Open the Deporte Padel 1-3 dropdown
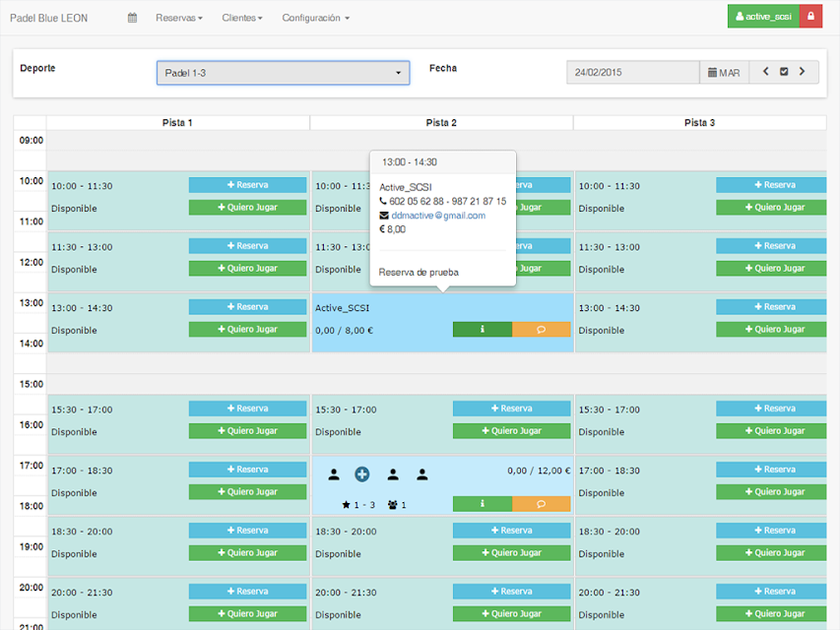The width and height of the screenshot is (840, 630). point(283,73)
